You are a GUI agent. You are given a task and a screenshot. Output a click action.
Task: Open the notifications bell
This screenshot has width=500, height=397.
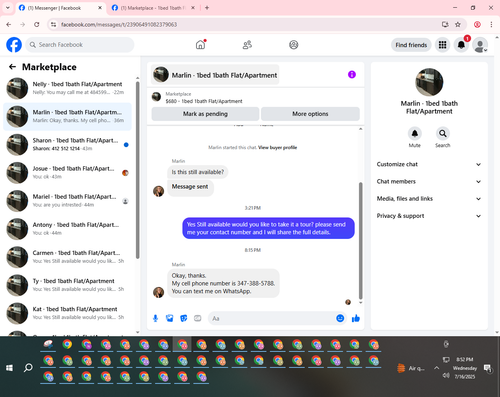[461, 45]
